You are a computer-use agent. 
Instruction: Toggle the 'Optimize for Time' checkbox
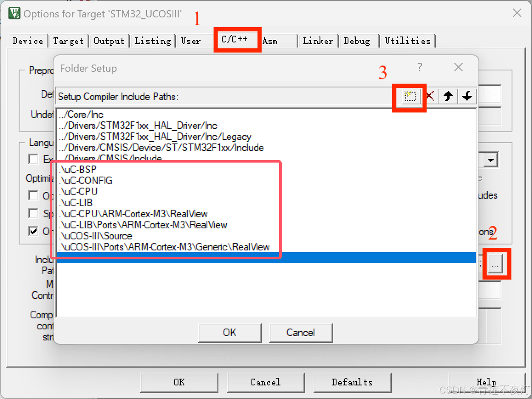pyautogui.click(x=33, y=196)
